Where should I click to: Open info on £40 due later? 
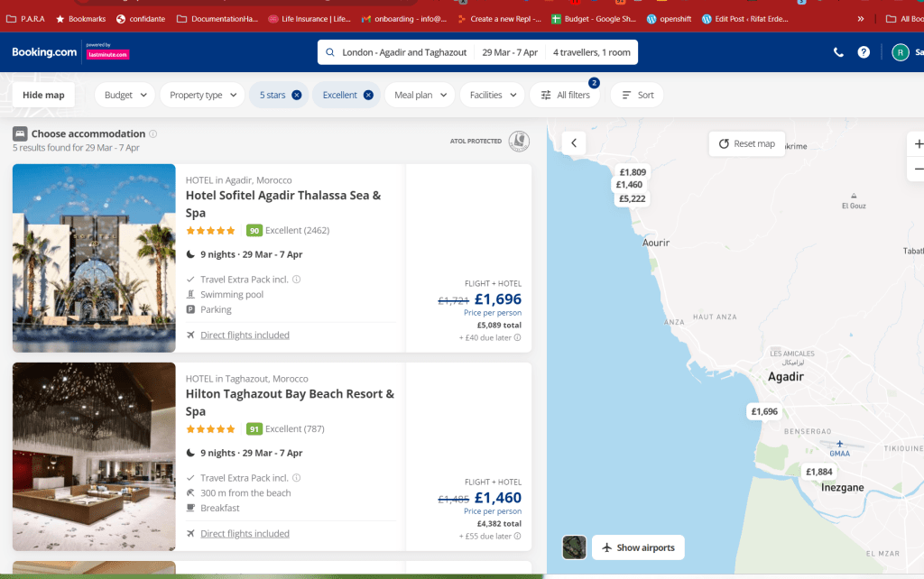point(517,337)
